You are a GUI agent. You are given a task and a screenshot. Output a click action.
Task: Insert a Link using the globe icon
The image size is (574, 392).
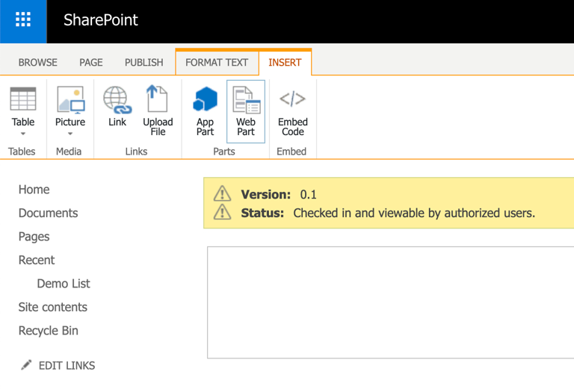(117, 99)
